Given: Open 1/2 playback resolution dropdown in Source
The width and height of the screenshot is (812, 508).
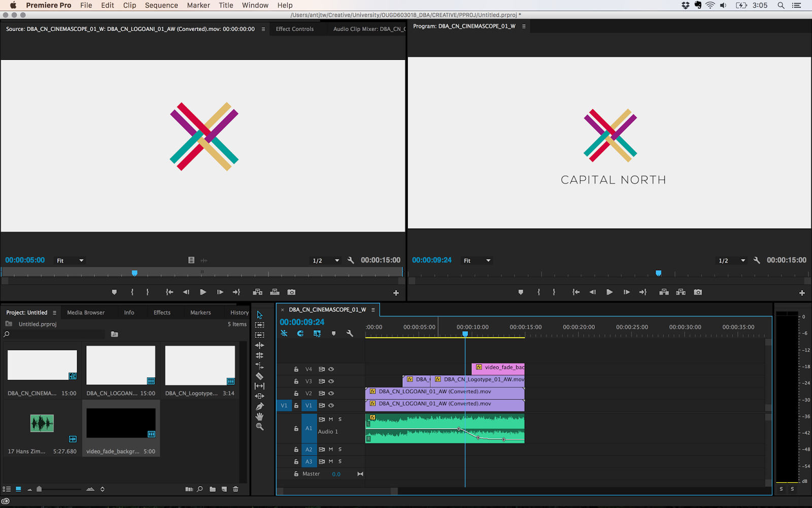Looking at the screenshot, I should click(x=325, y=261).
